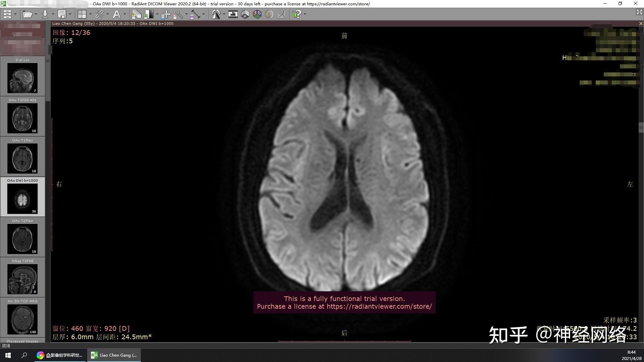Image resolution: width=644 pixels, height=362 pixels.
Task: Click the export/save disk icon
Action: 62,14
